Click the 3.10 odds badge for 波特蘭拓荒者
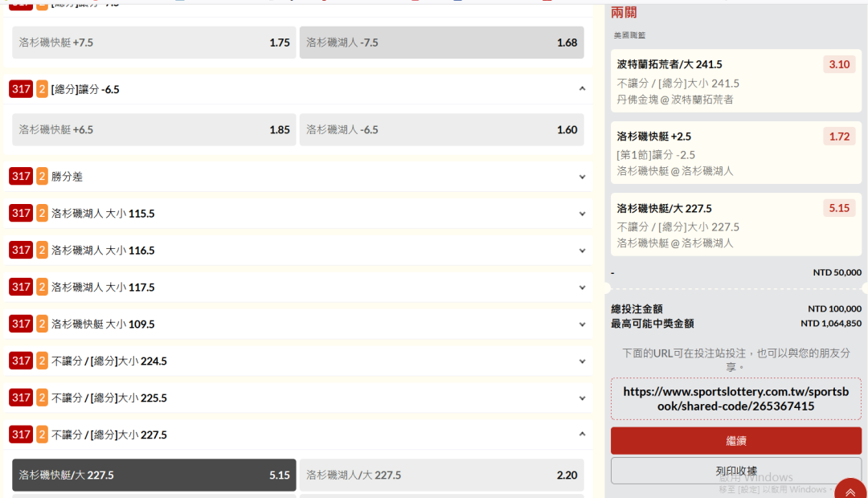 [x=839, y=64]
